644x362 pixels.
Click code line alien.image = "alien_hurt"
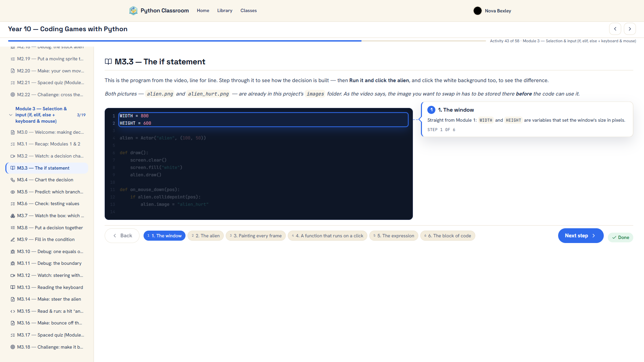point(174,204)
